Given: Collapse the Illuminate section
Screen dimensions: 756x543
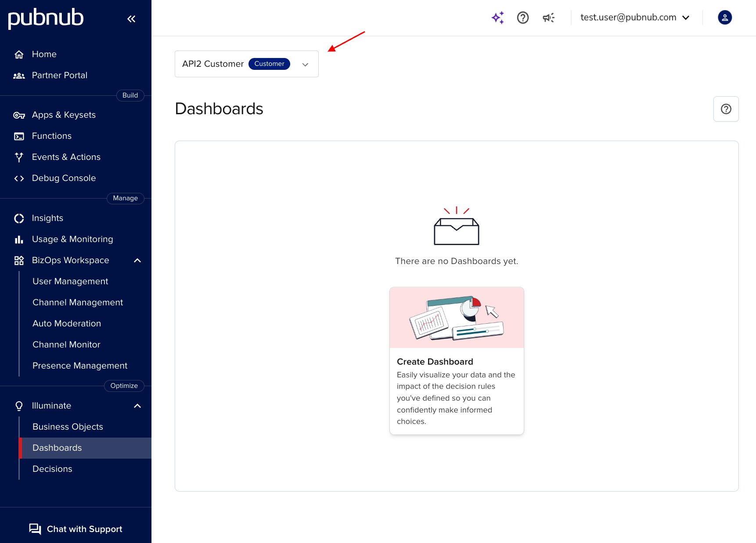Looking at the screenshot, I should click(137, 405).
